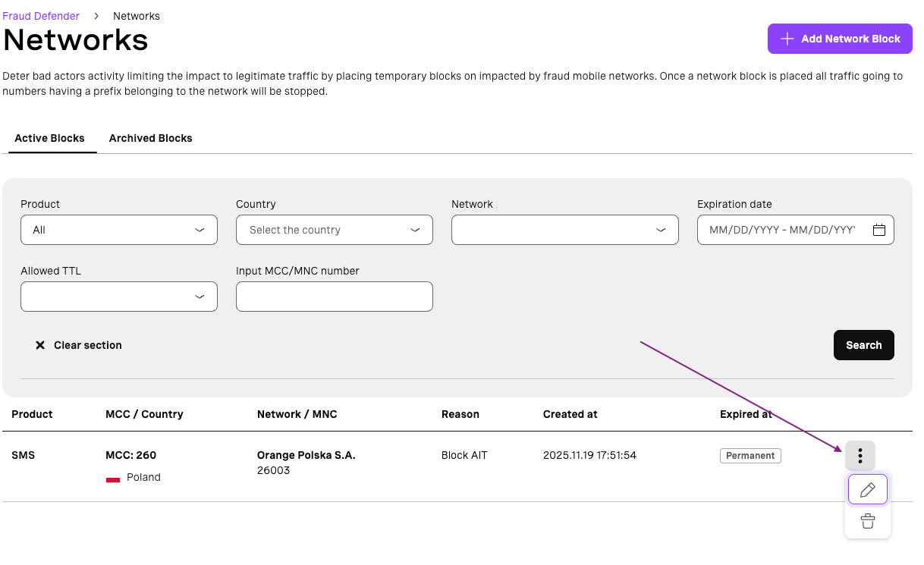The height and width of the screenshot is (565, 924).
Task: Open the three-dot actions menu on the SMS row
Action: coord(860,455)
